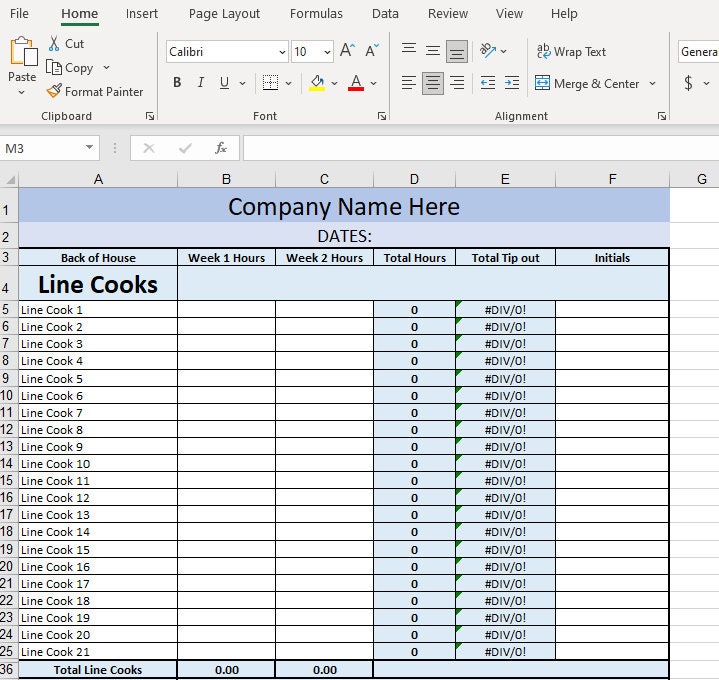Enable Wrap Text

point(571,51)
